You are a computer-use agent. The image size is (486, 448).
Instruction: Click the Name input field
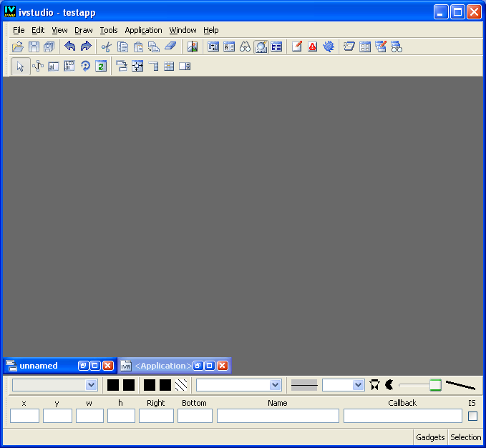pos(278,416)
